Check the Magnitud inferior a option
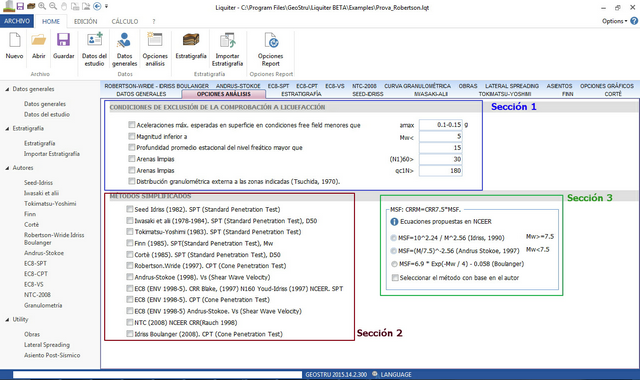This screenshot has width=640, height=380. [131, 136]
